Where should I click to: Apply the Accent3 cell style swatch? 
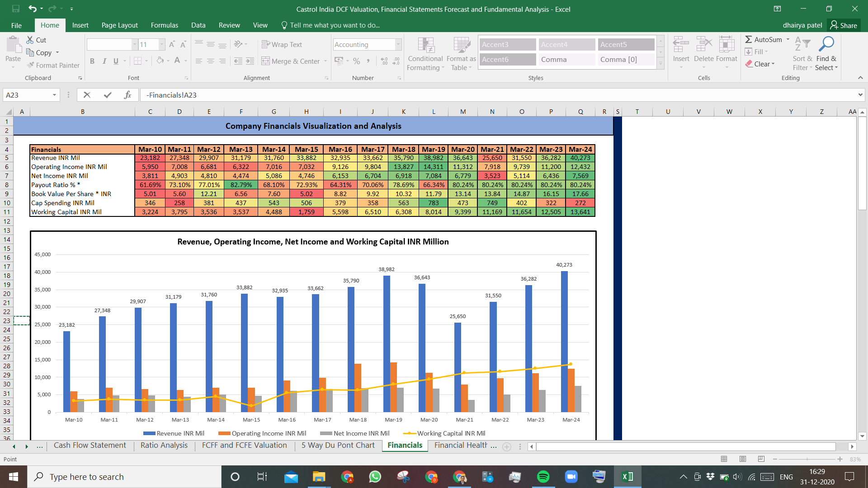[507, 44]
